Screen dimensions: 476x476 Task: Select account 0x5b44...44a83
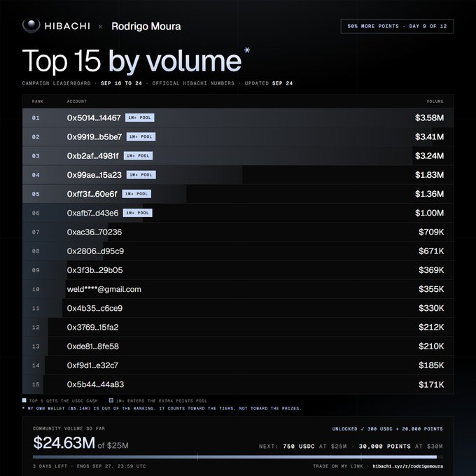pos(95,384)
